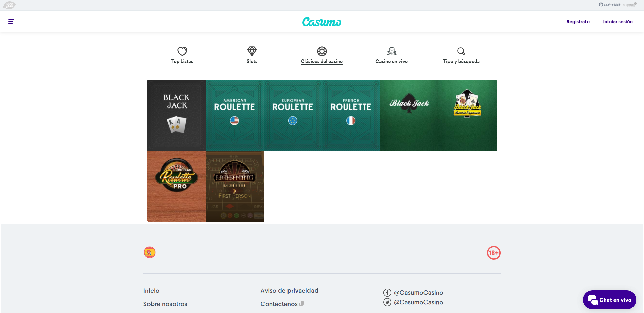Click the 18+ age restriction badge
The height and width of the screenshot is (313, 644).
click(x=494, y=253)
